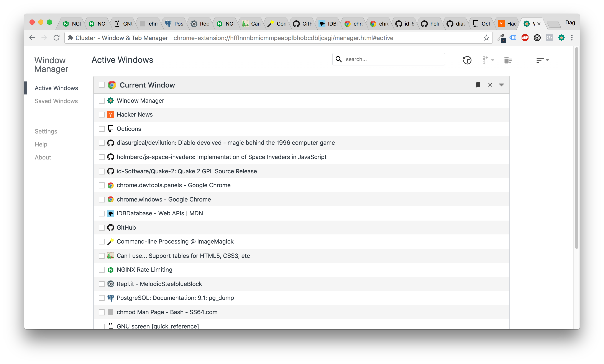Reload the page
The image size is (604, 364).
point(57,38)
